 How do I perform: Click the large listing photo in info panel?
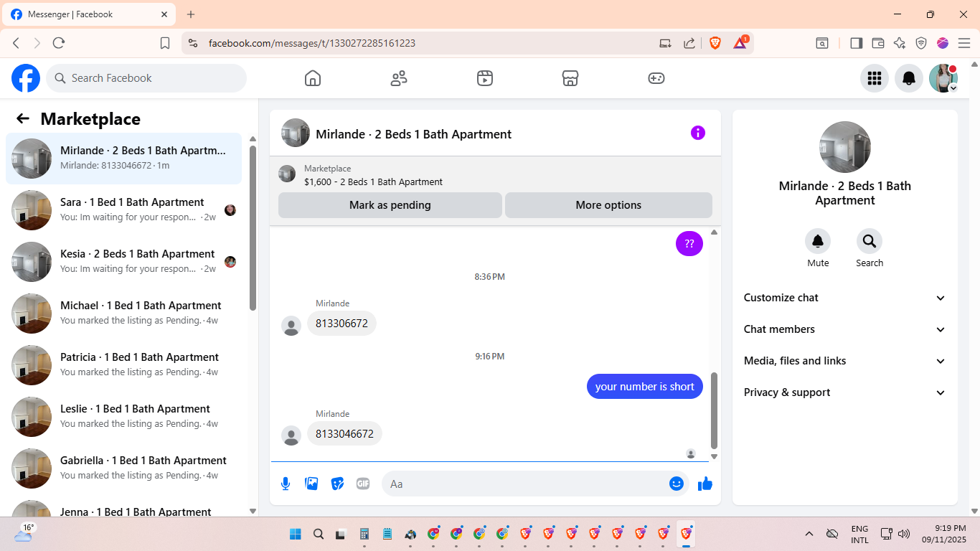click(x=845, y=147)
